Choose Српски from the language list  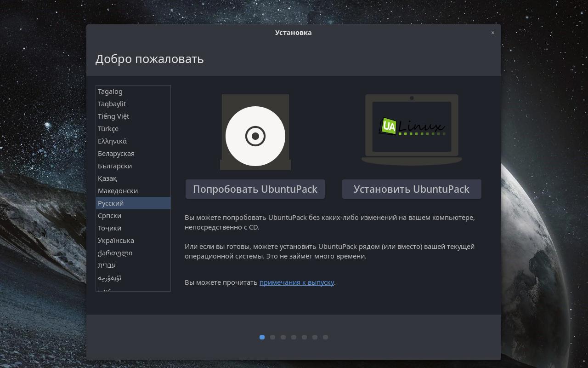click(133, 216)
